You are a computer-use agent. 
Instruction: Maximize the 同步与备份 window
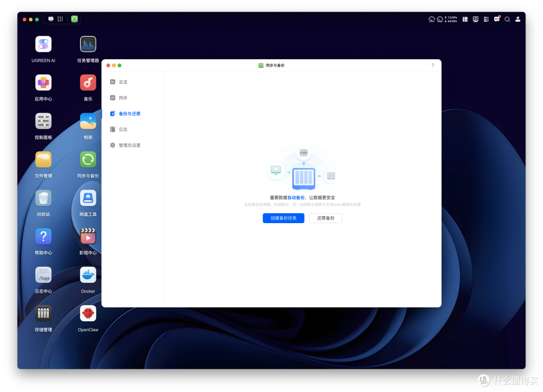click(120, 65)
